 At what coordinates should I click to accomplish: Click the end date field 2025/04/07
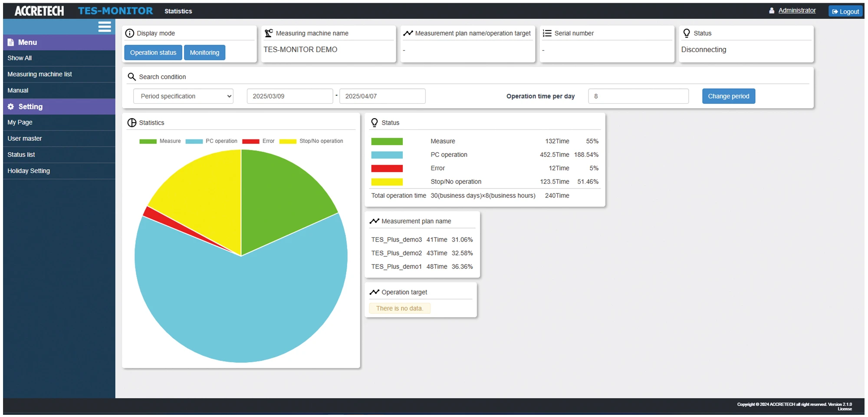point(382,96)
